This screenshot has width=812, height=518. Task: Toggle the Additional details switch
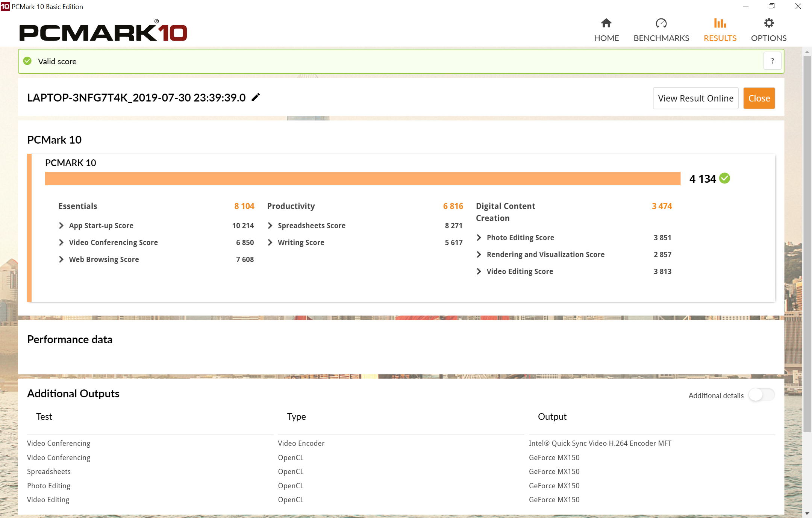click(x=761, y=395)
